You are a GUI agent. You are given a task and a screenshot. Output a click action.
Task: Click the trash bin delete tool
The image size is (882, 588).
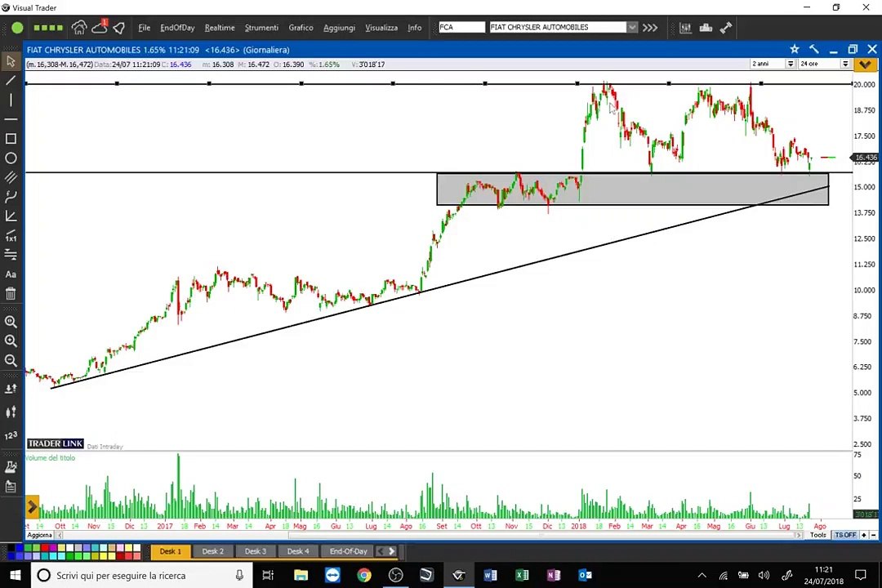coord(11,293)
